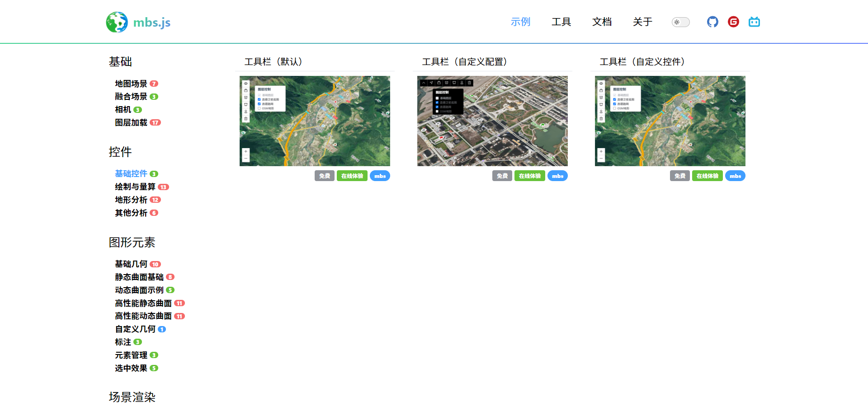This screenshot has height=415, width=868.
Task: Select 动态曲面示例 in sidebar
Action: point(139,290)
